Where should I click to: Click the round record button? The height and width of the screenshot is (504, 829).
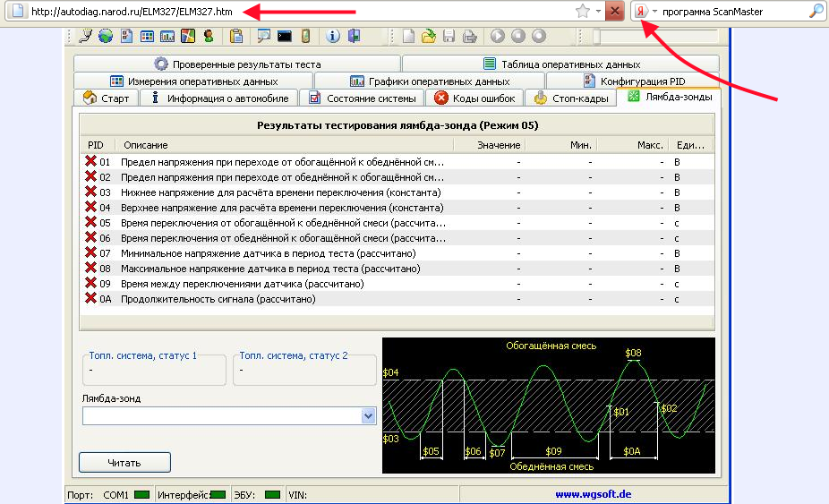(539, 36)
